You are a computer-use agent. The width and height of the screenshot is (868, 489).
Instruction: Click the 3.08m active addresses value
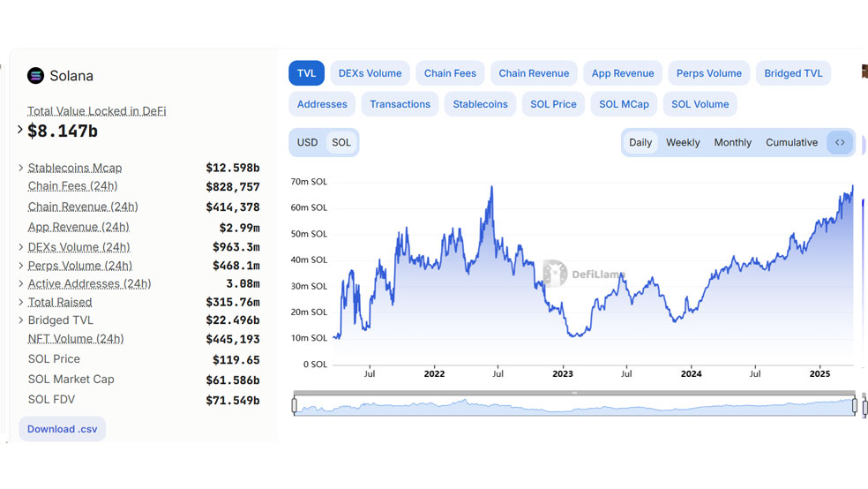243,283
